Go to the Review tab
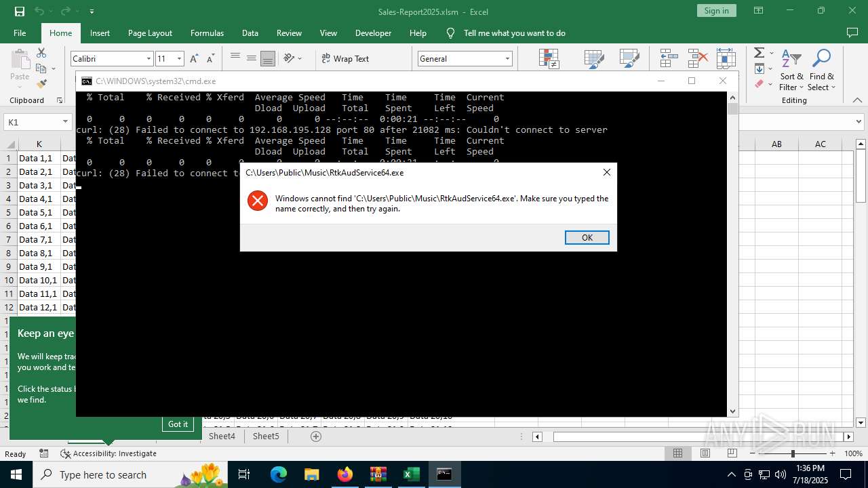This screenshot has height=488, width=868. (x=289, y=33)
